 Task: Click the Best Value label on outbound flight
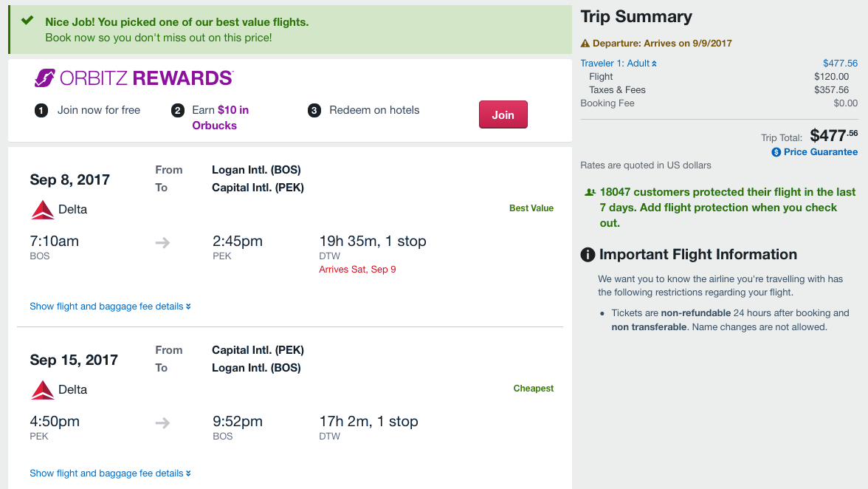531,208
